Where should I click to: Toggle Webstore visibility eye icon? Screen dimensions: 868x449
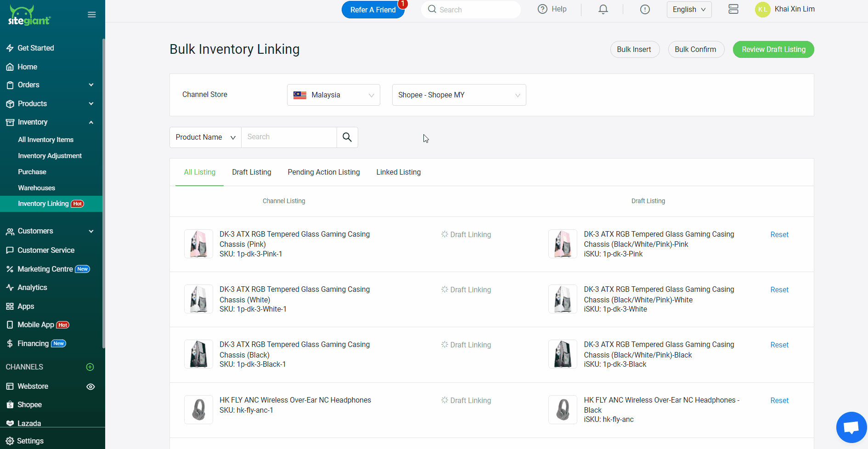tap(90, 386)
